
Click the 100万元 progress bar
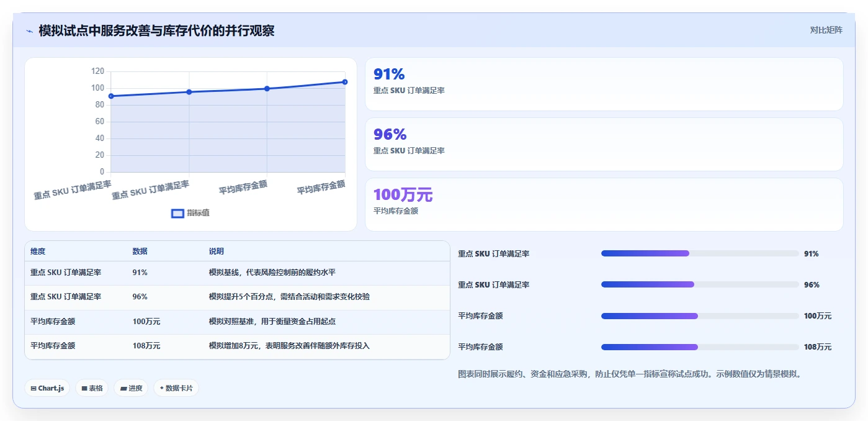tap(700, 316)
